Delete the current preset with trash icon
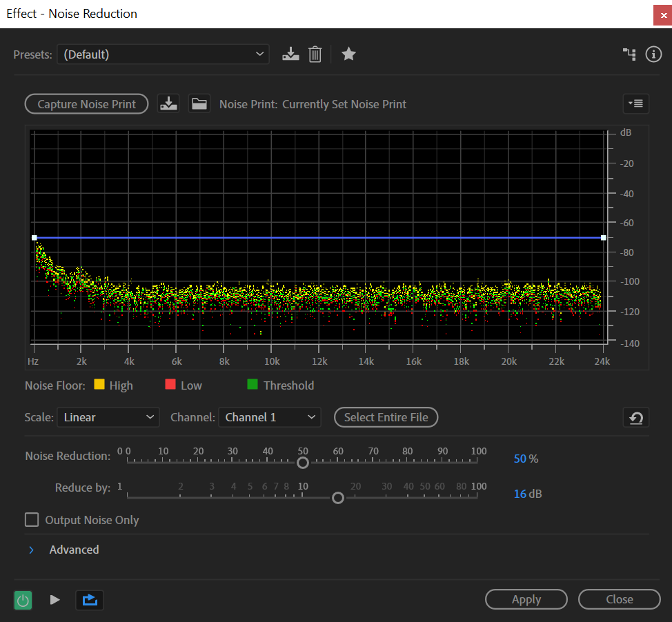Viewport: 672px width, 622px height. tap(315, 54)
